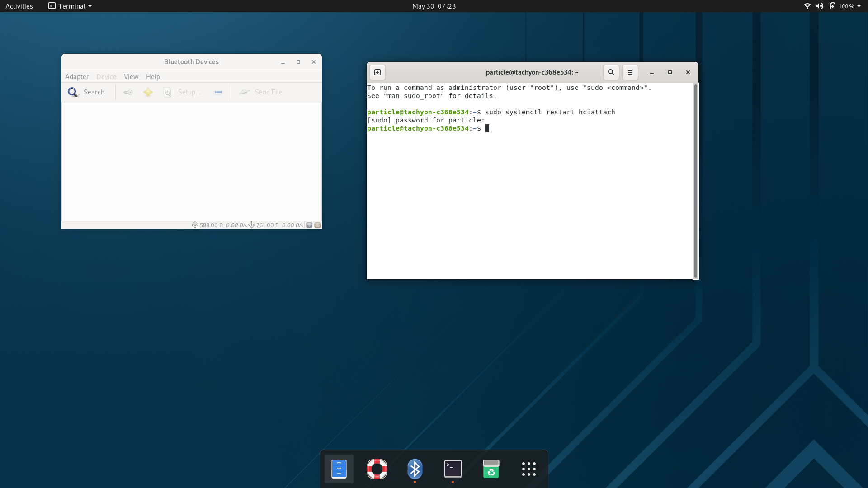This screenshot has height=488, width=868.
Task: Open a new tab in the terminal window
Action: [377, 72]
